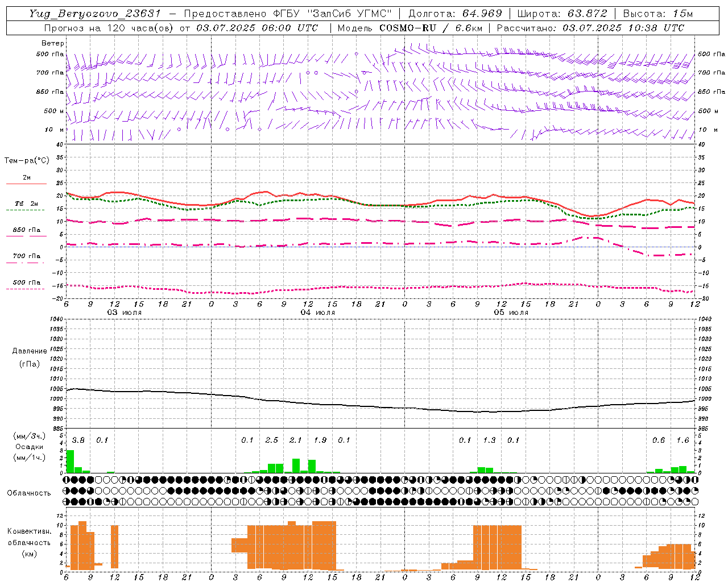Click the '850 гПа' label in temperature legend
This screenshot has height=582, width=728.
click(x=26, y=230)
